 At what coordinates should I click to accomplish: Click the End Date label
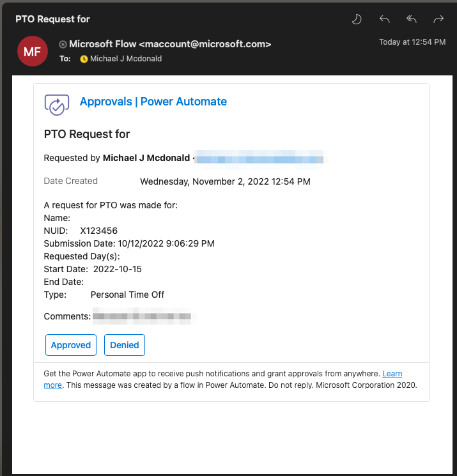coord(64,282)
